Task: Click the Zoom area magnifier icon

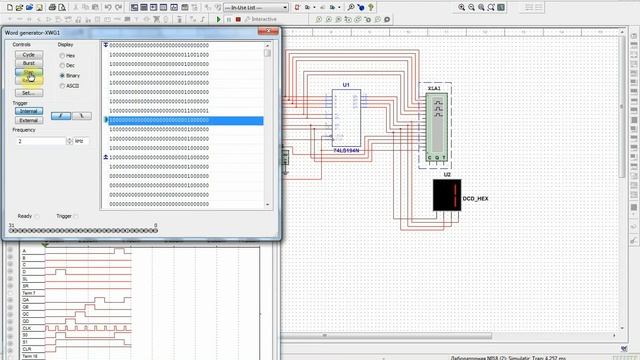Action: 481,7
